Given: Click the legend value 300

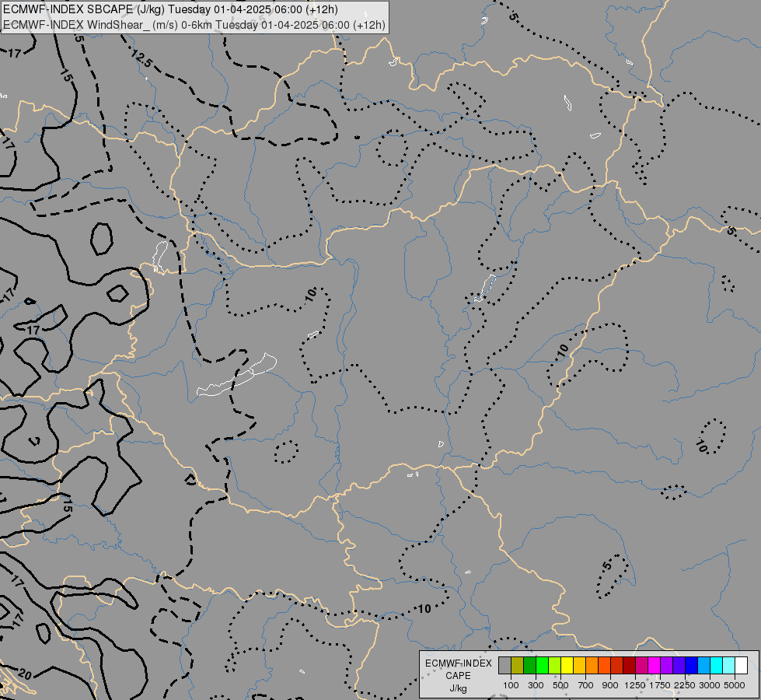Looking at the screenshot, I should tap(536, 685).
